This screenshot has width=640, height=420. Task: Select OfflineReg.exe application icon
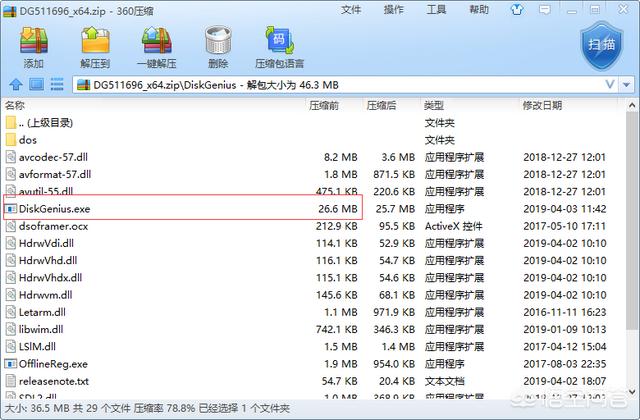click(11, 364)
